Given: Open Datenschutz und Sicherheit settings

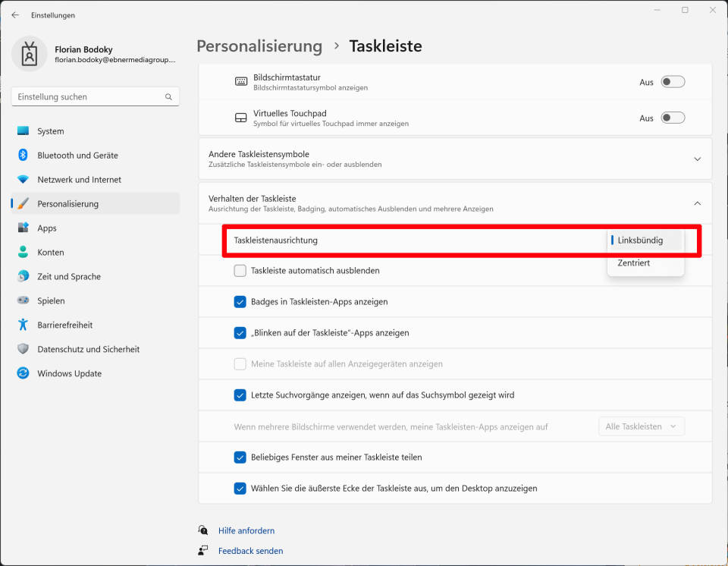Looking at the screenshot, I should [x=88, y=349].
